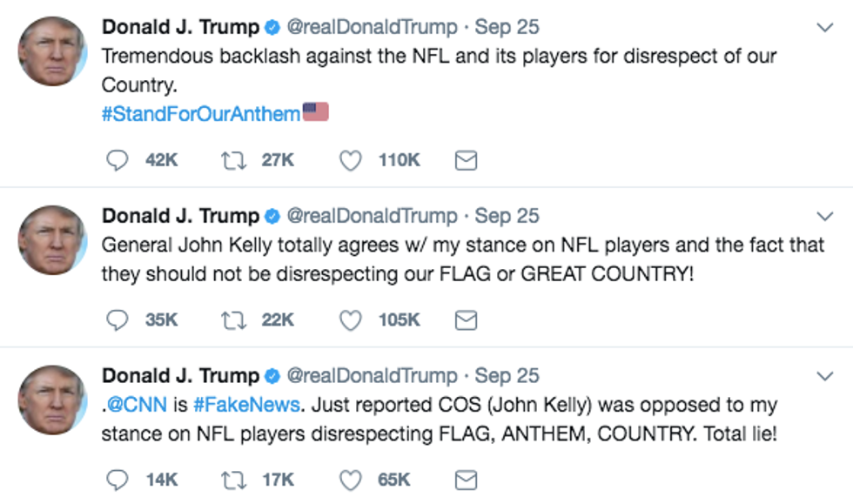Reply to the General John Kelly tweet
The image size is (853, 504).
coord(117,320)
